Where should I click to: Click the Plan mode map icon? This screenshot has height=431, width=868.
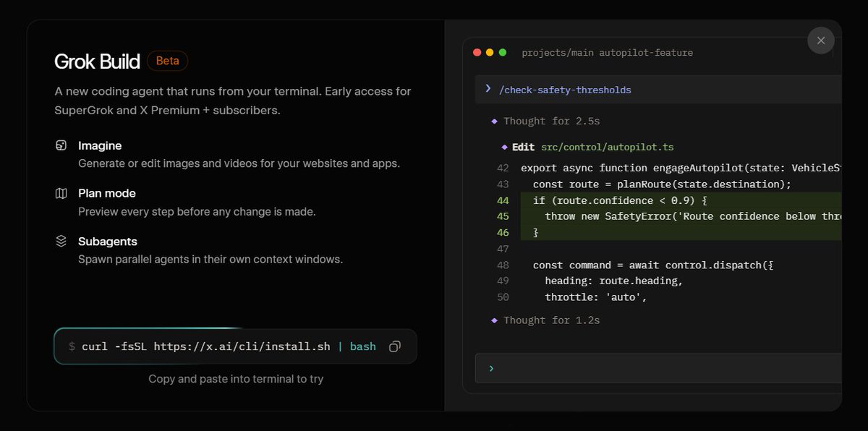tap(61, 193)
